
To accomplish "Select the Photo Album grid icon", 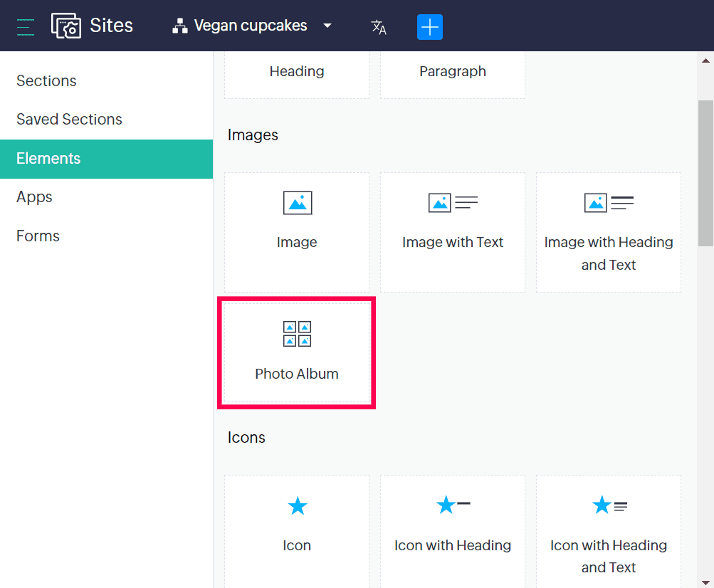I will coord(297,334).
